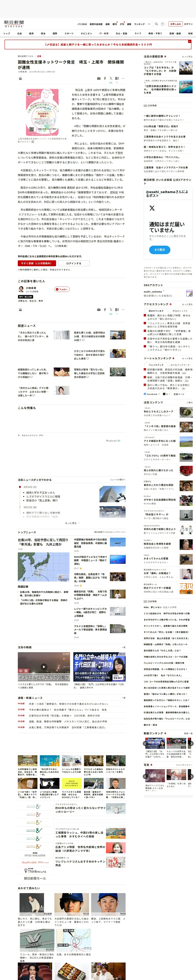Open パリ2024 link in top header
The width and height of the screenshot is (196, 980).
(82, 24)
